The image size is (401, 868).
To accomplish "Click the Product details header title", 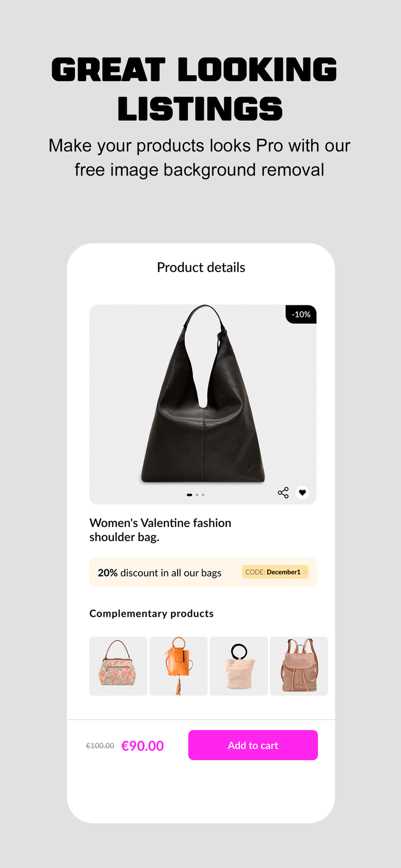I will [201, 267].
